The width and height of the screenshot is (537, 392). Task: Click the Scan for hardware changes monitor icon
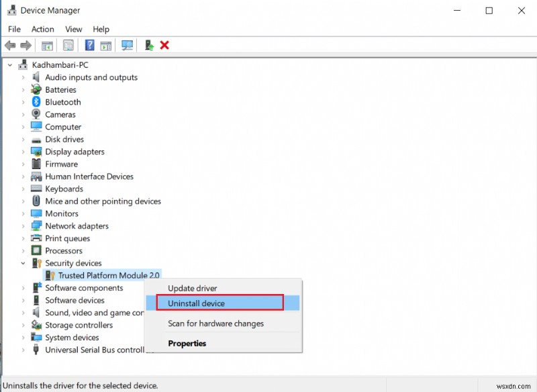pos(127,45)
